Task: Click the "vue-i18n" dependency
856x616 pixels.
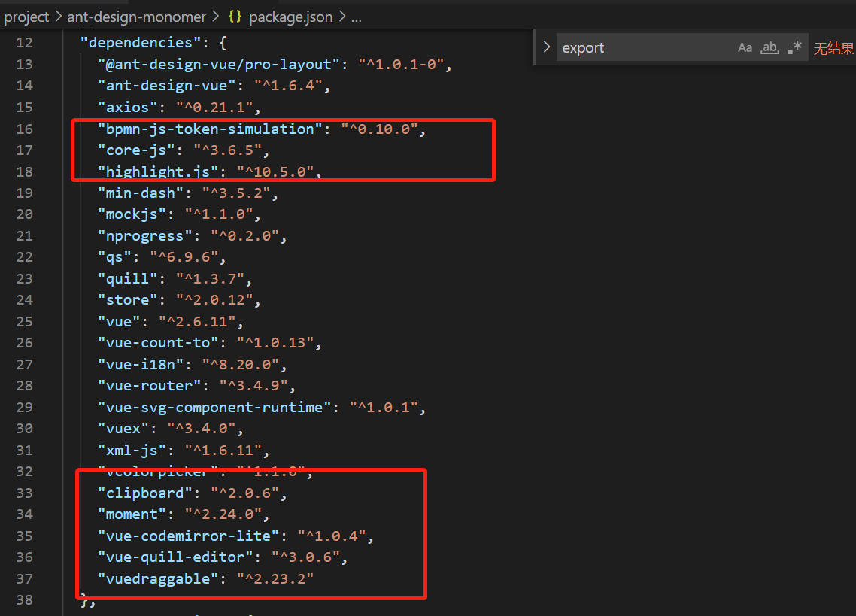Action: pyautogui.click(x=141, y=364)
